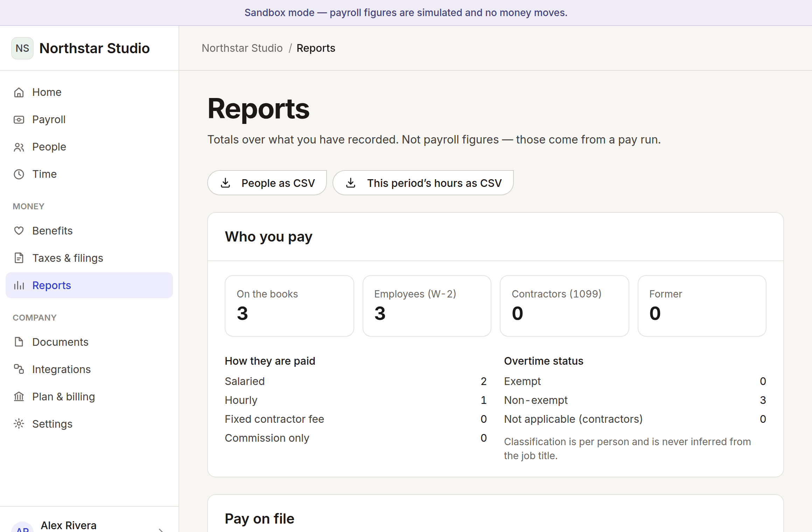Viewport: 812px width, 532px height.
Task: Click the Salaried row label
Action: point(245,381)
